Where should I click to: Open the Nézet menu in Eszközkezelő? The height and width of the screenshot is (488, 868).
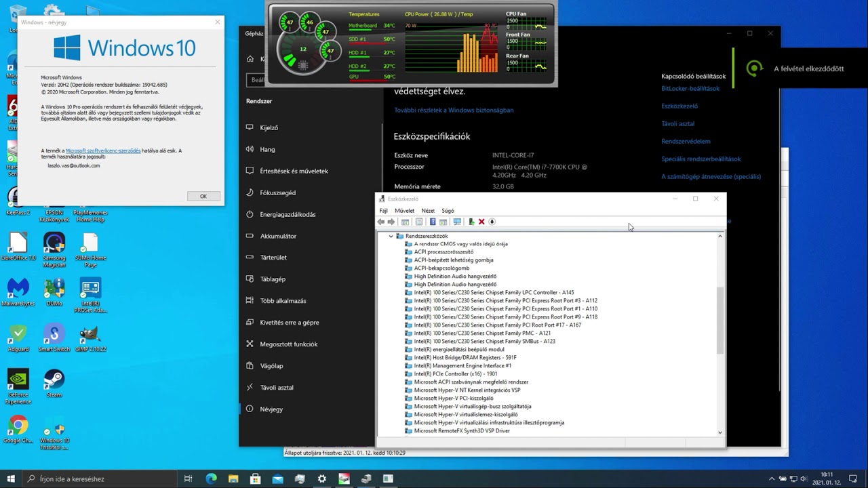[x=428, y=211]
